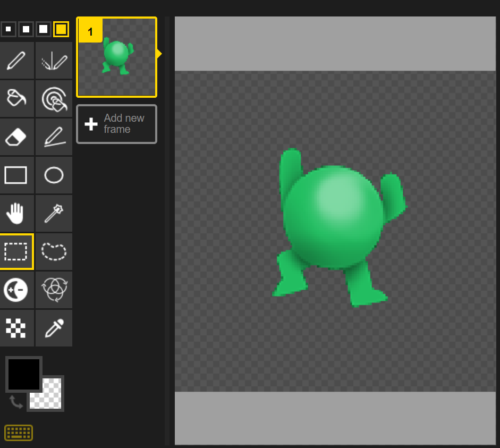Select the Circle tool
This screenshot has height=448, width=500.
pyautogui.click(x=54, y=175)
